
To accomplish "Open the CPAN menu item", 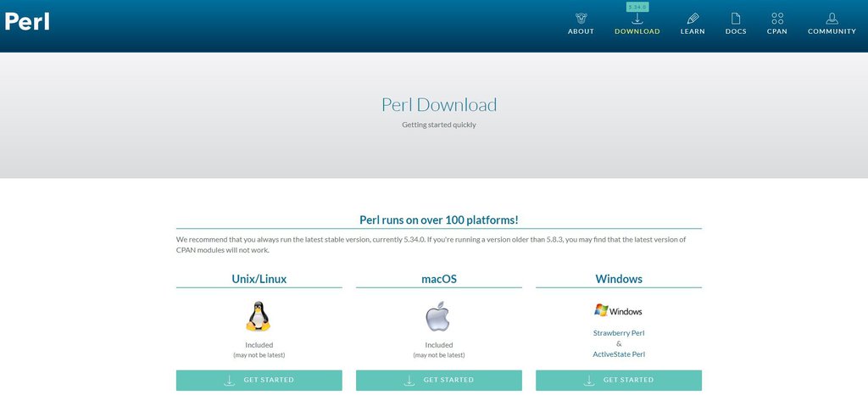I will click(777, 31).
